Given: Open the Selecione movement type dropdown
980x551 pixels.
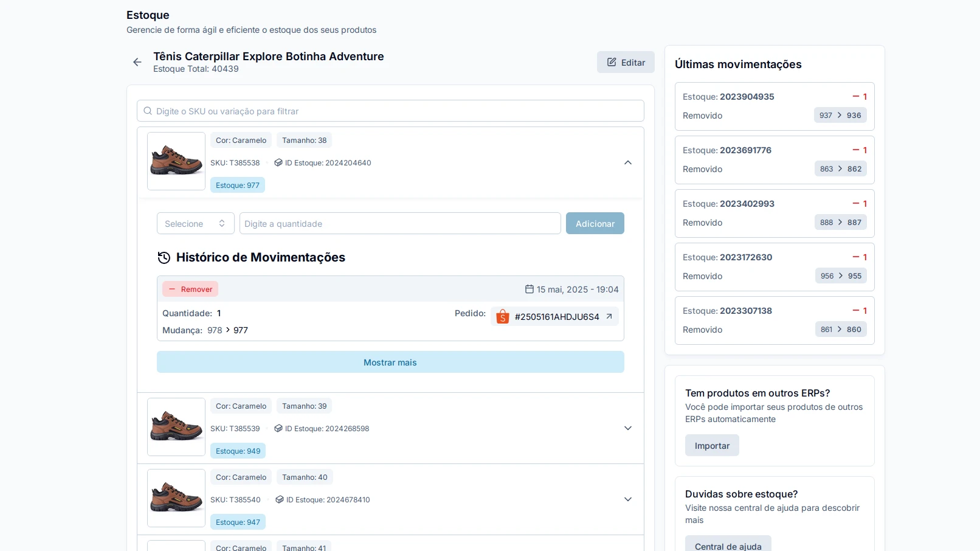Looking at the screenshot, I should pyautogui.click(x=196, y=223).
